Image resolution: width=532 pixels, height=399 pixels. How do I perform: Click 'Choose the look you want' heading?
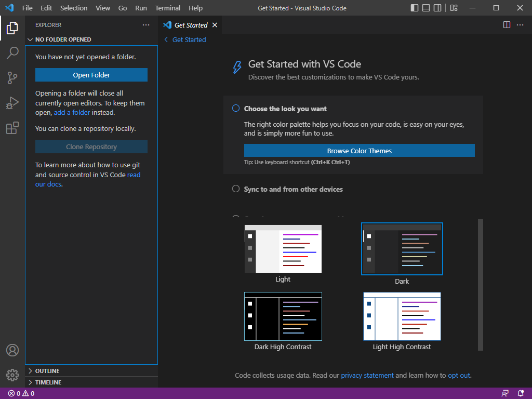click(x=285, y=109)
